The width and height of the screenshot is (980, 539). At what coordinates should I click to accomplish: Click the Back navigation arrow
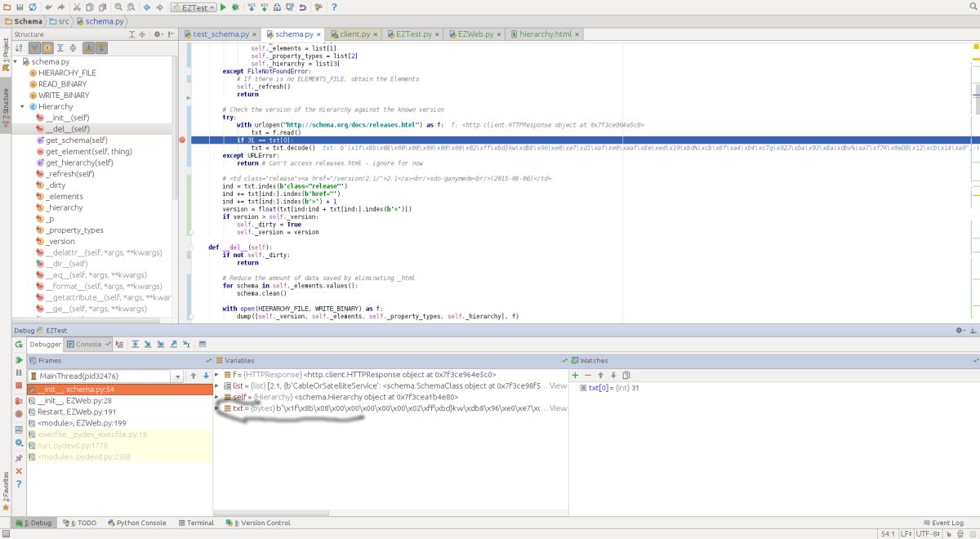pyautogui.click(x=147, y=7)
